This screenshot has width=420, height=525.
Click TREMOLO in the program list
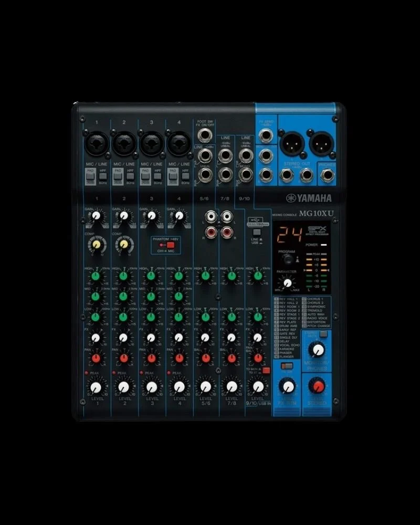312,310
